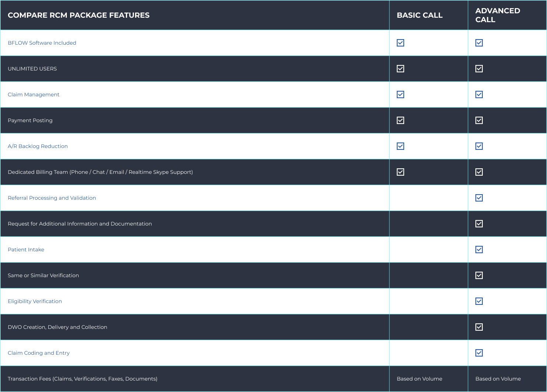Click Basic Call checkmark for A/R Backlog Reduction

pyautogui.click(x=400, y=146)
